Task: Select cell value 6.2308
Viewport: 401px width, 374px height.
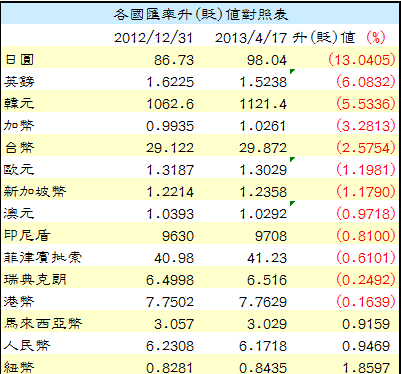Action: [x=170, y=346]
